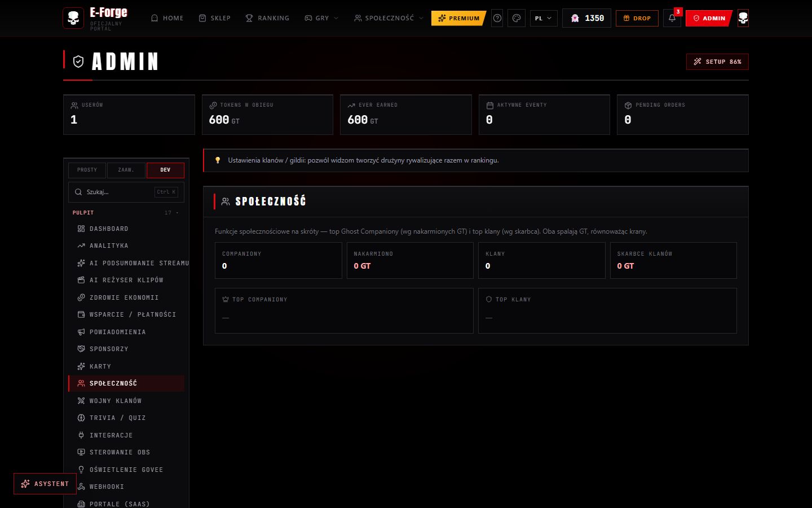Viewport: 812px width, 508px height.
Task: Open the ASYSTENT assistant button
Action: pos(45,484)
